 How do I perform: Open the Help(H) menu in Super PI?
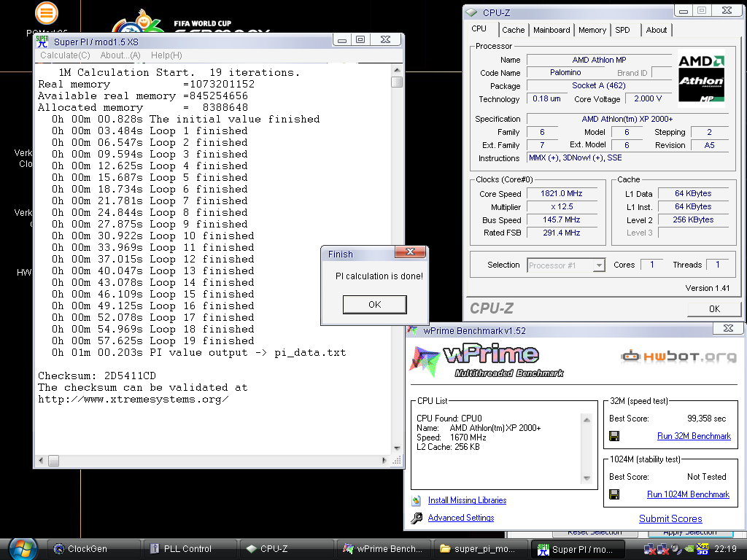[x=166, y=55]
